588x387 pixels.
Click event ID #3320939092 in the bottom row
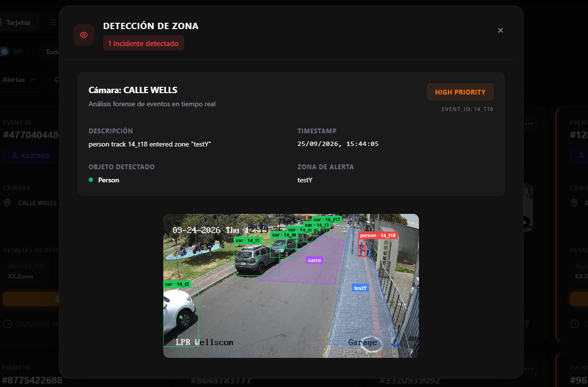(410, 380)
